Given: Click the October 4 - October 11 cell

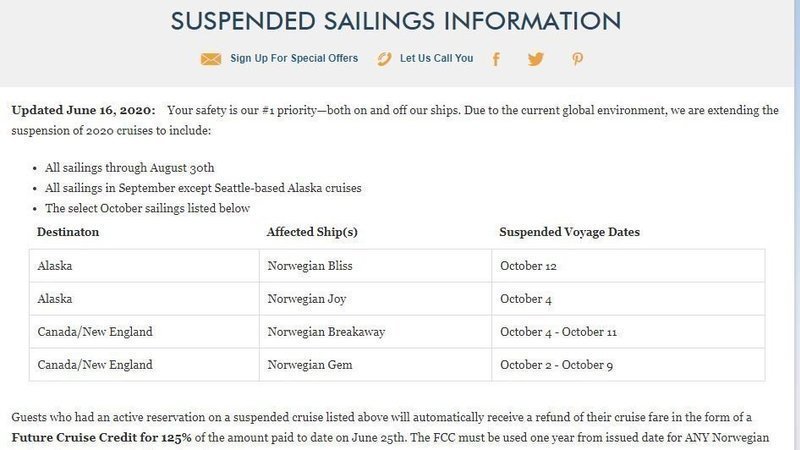Looking at the screenshot, I should [558, 332].
